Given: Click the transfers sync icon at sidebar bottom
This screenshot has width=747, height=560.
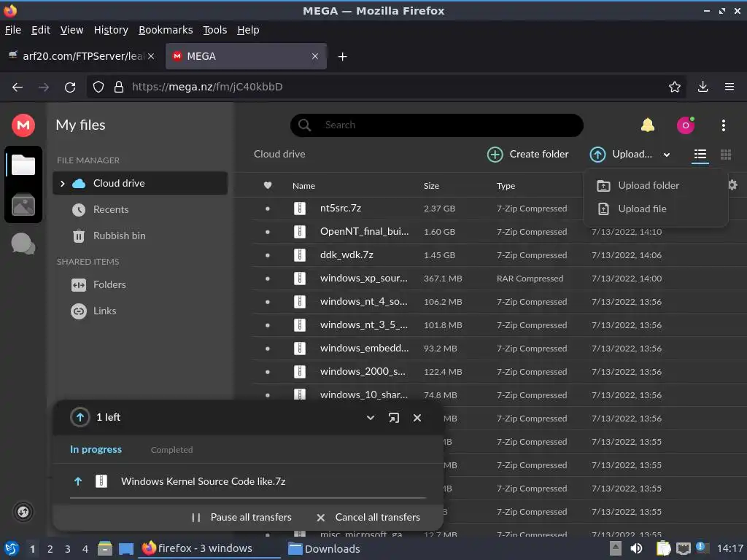Looking at the screenshot, I should tap(23, 512).
